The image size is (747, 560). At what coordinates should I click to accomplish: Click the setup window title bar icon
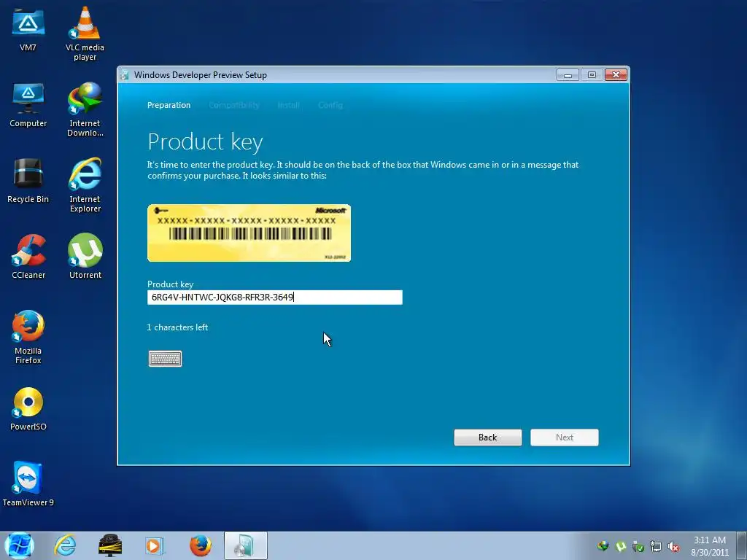(x=125, y=75)
